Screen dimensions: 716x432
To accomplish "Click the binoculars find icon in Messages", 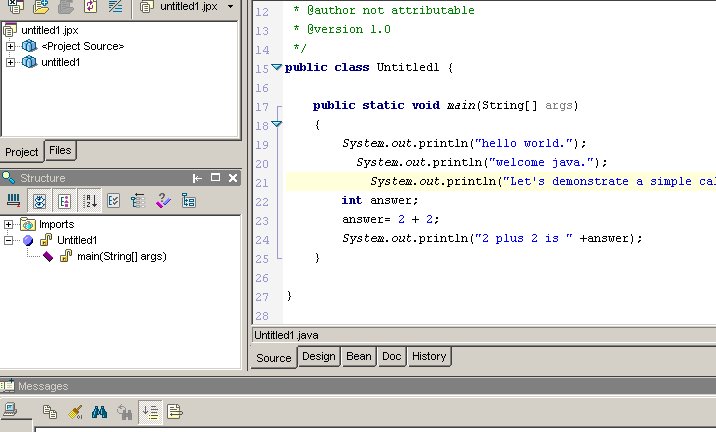I will [100, 412].
